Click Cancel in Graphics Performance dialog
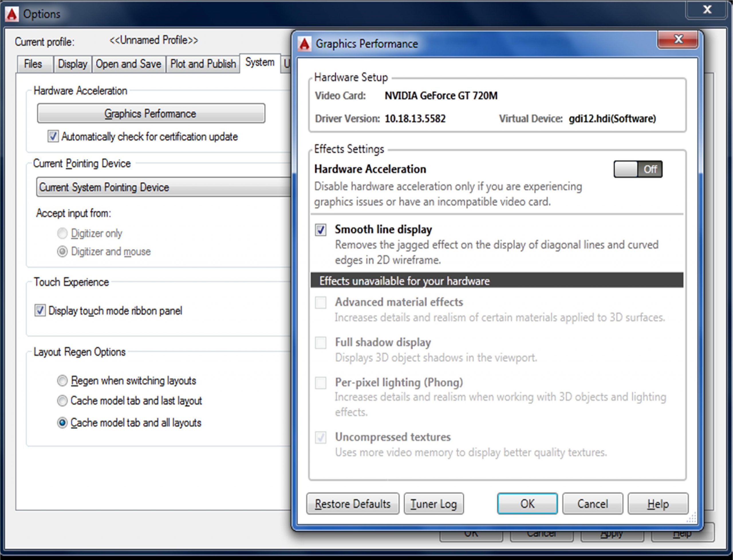The image size is (733, 560). click(x=592, y=504)
